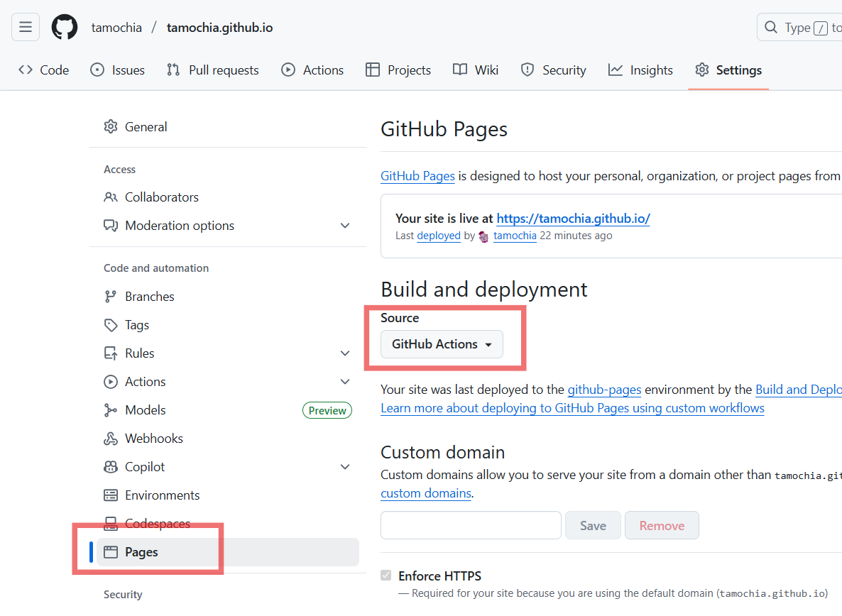This screenshot has height=616, width=842.
Task: Click the Copilot icon in sidebar
Action: pyautogui.click(x=111, y=467)
